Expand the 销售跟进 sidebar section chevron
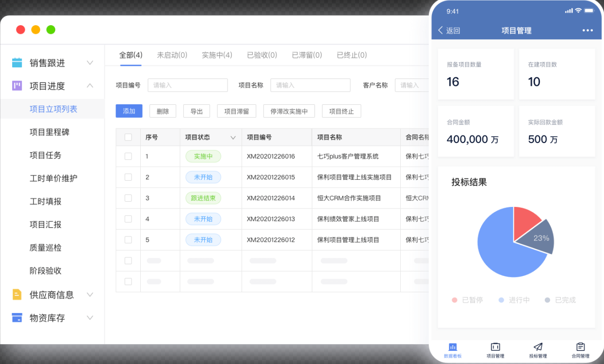The width and height of the screenshot is (604, 364). coord(90,63)
